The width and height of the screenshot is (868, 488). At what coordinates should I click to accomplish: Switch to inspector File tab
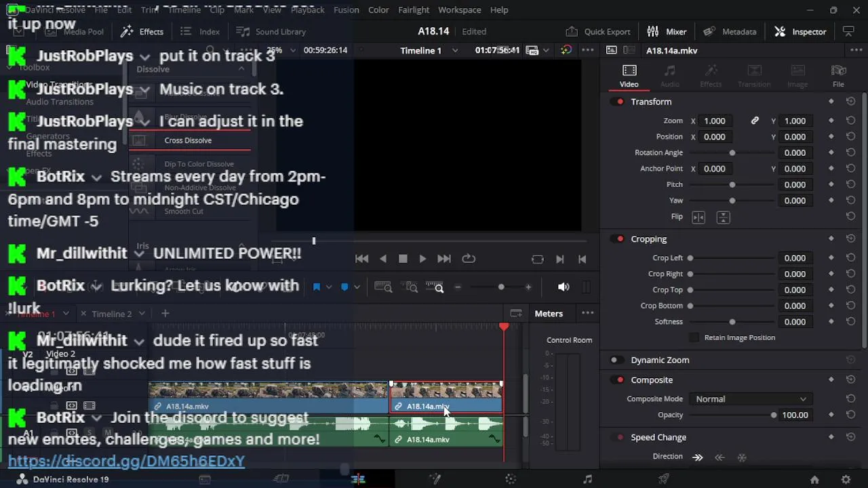pos(838,76)
